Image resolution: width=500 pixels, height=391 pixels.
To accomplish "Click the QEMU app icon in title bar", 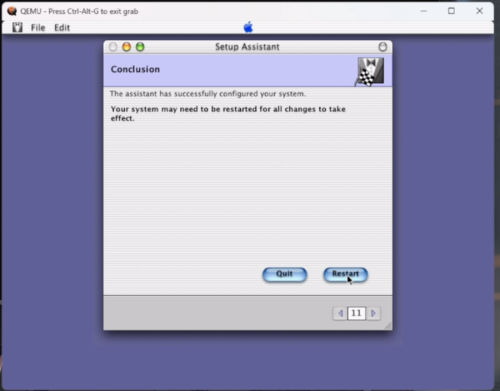I will tap(12, 11).
